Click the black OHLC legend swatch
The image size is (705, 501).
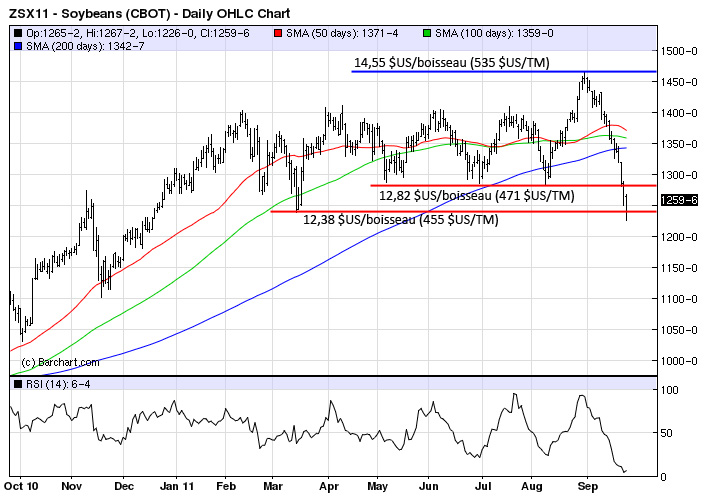[x=17, y=32]
